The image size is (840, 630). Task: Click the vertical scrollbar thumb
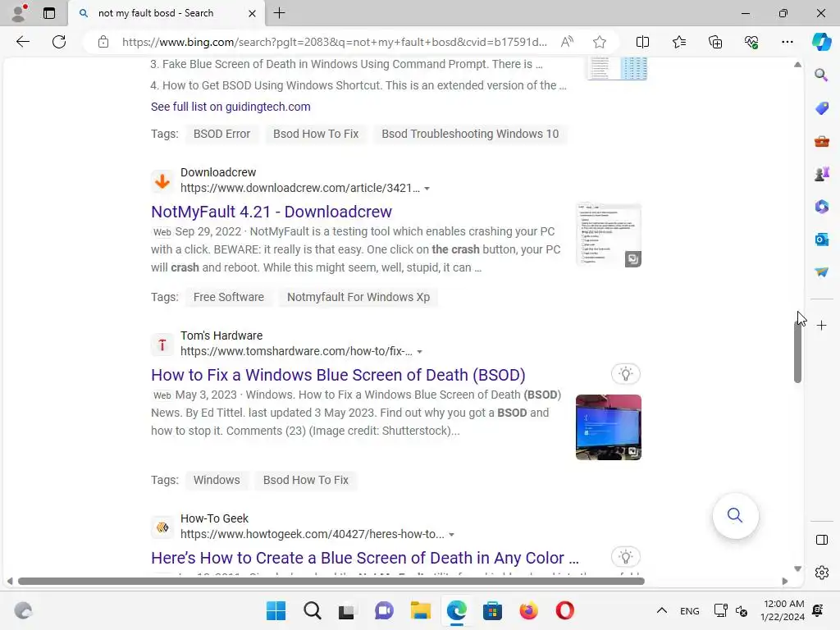coord(797,352)
